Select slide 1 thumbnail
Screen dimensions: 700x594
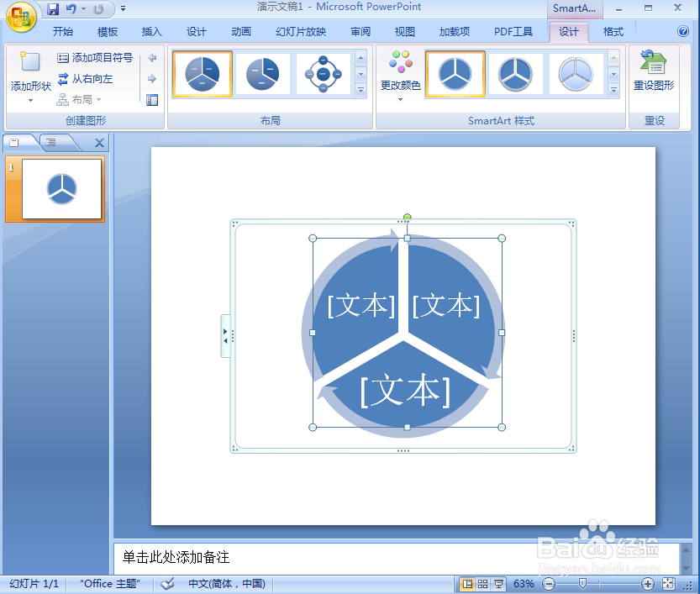pos(61,189)
